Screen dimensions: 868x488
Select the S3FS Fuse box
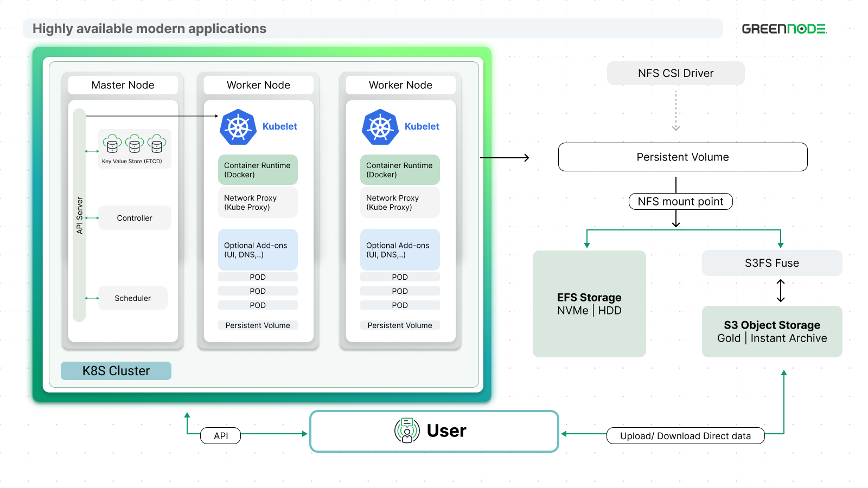pyautogui.click(x=772, y=263)
